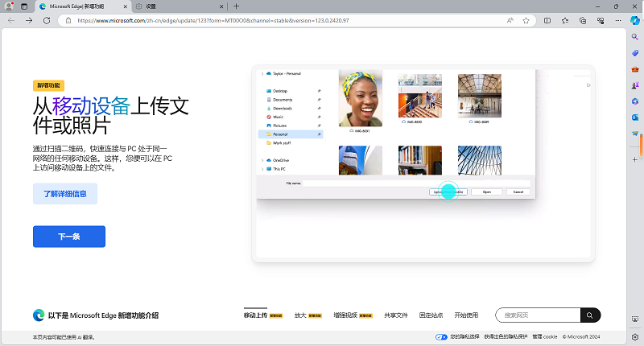Add this page to favorites star

[526, 21]
